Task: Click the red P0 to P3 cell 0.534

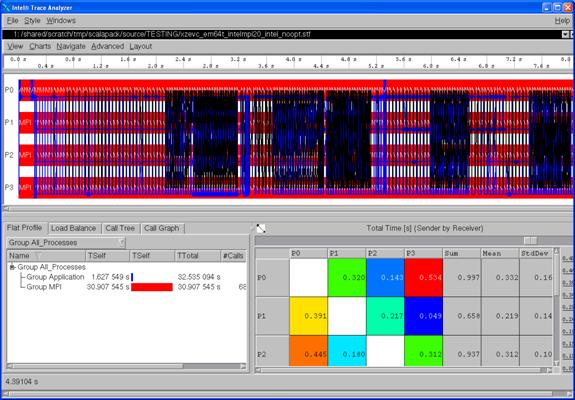Action: (423, 278)
